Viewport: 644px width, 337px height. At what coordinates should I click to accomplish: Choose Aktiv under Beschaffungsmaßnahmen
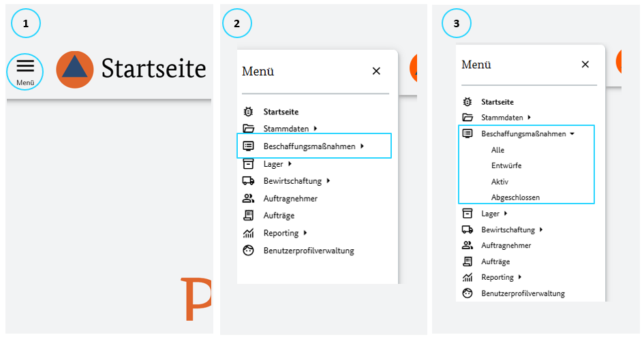click(x=500, y=182)
